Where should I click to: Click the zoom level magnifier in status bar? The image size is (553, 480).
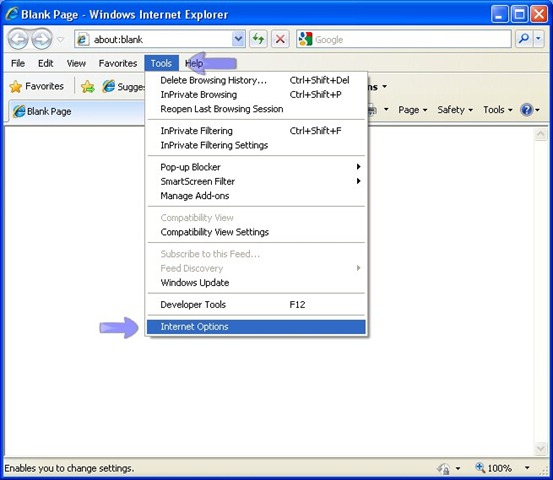(x=480, y=468)
